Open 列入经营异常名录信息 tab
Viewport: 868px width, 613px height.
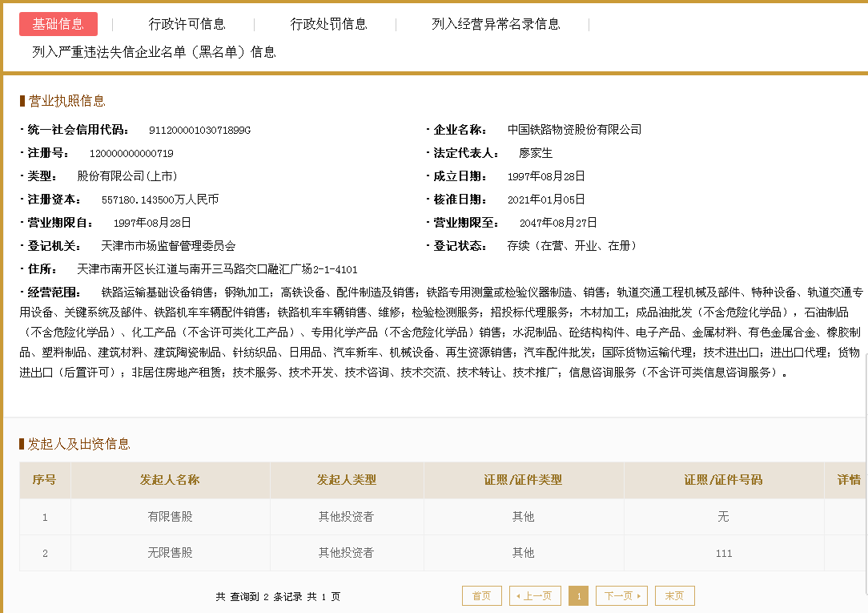496,24
